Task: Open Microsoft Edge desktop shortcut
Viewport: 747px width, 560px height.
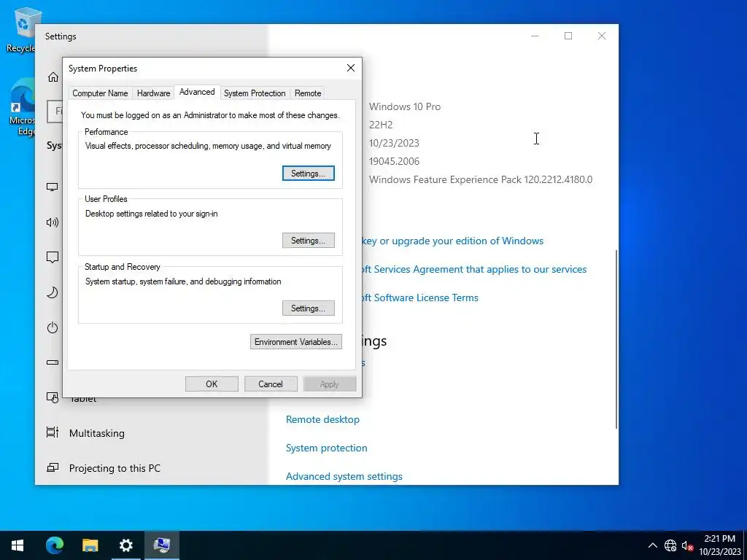Action: pyautogui.click(x=23, y=108)
